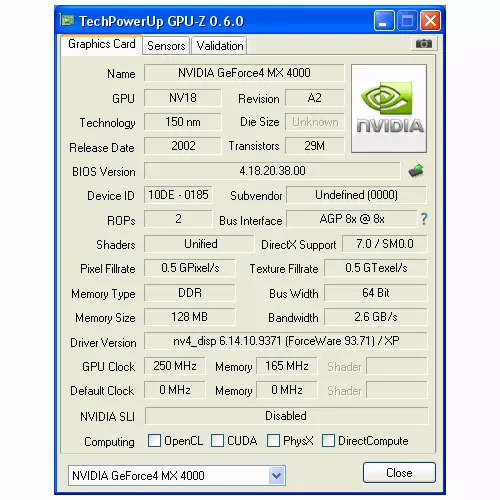Open the Validation tab
Viewport: 500px width, 500px height.
pyautogui.click(x=220, y=46)
